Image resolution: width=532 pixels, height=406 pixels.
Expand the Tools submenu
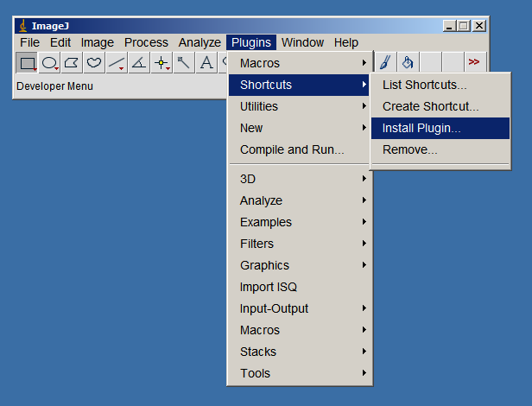tap(300, 373)
